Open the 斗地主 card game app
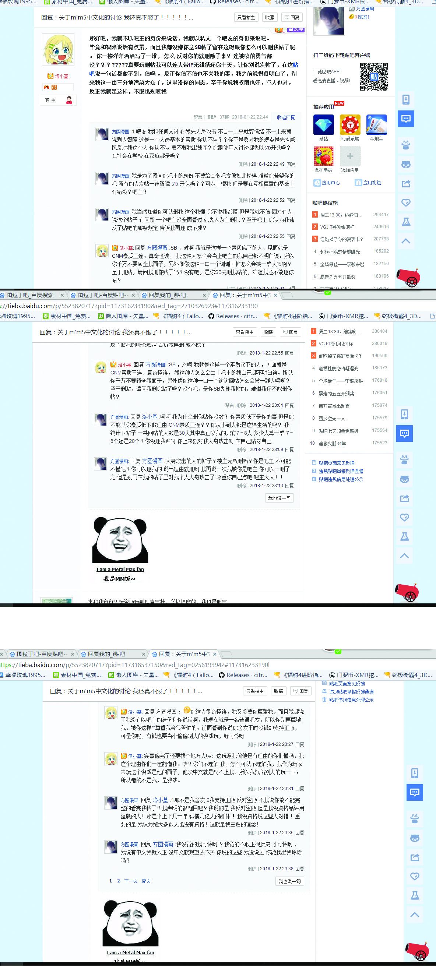Screen dimensions: 436x980 pos(376,125)
